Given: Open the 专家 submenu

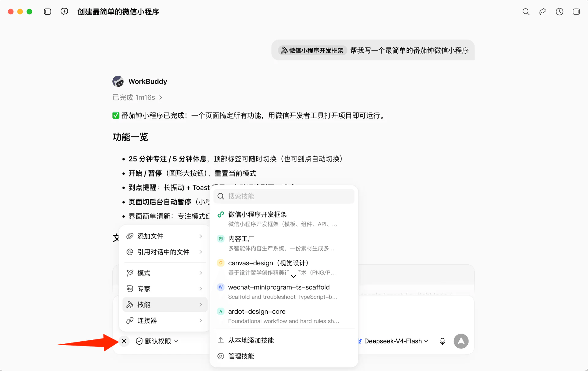Looking at the screenshot, I should point(165,289).
